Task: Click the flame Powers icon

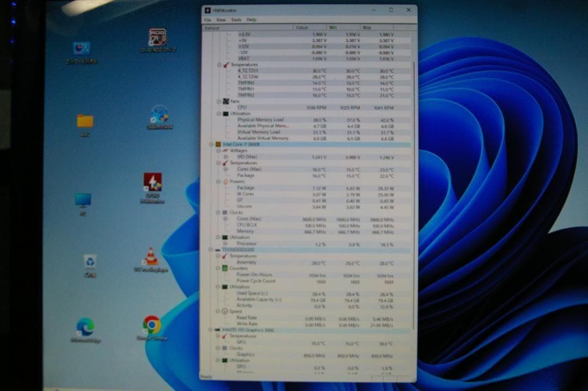Action: (225, 181)
